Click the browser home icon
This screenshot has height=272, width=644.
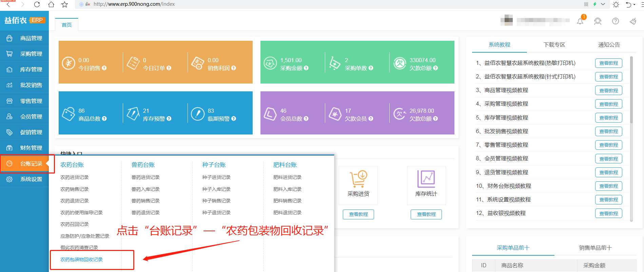click(51, 4)
